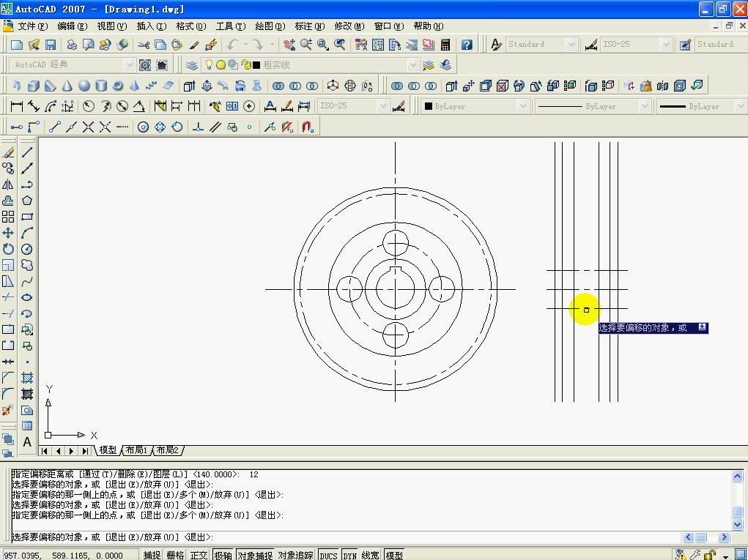Screen dimensions: 748x560
Task: Toggle DYN dynamic input
Action: [x=349, y=555]
